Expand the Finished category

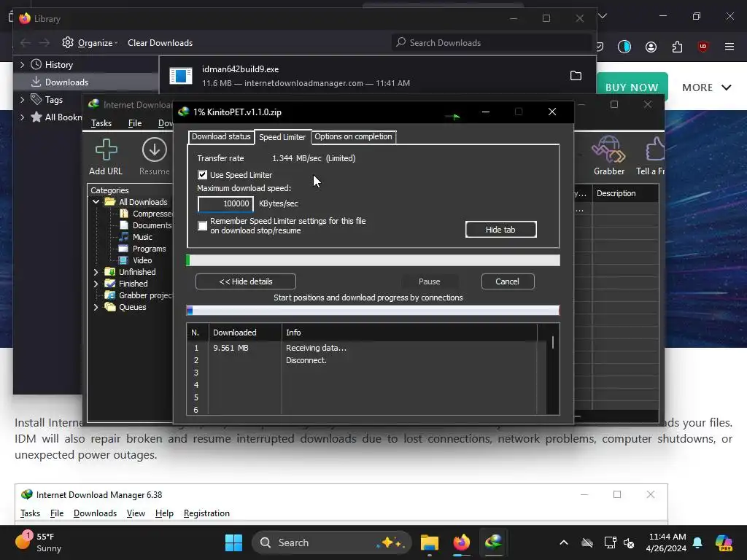pos(96,284)
